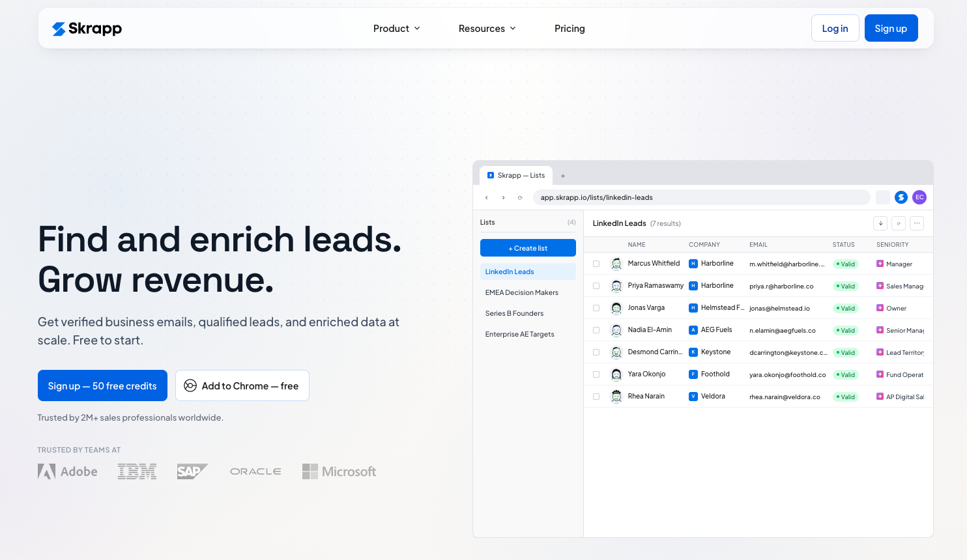
Task: Select the Rhea Narain row checkbox
Action: (x=596, y=397)
